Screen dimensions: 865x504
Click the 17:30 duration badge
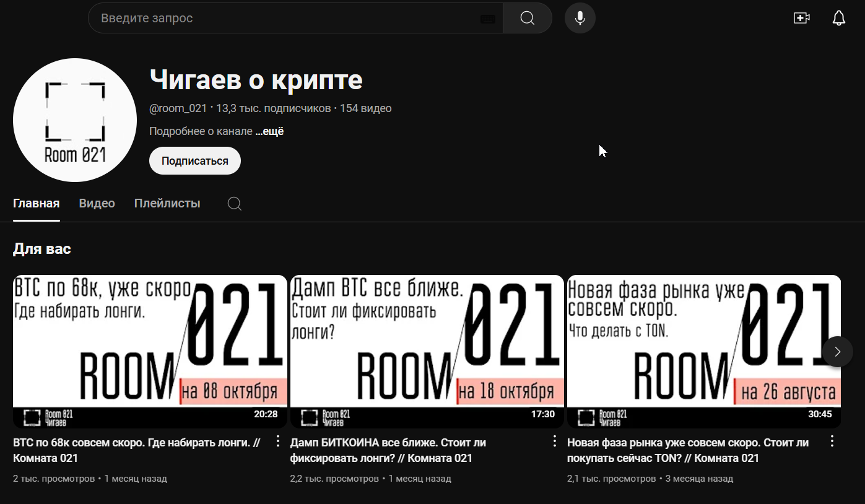pos(543,414)
